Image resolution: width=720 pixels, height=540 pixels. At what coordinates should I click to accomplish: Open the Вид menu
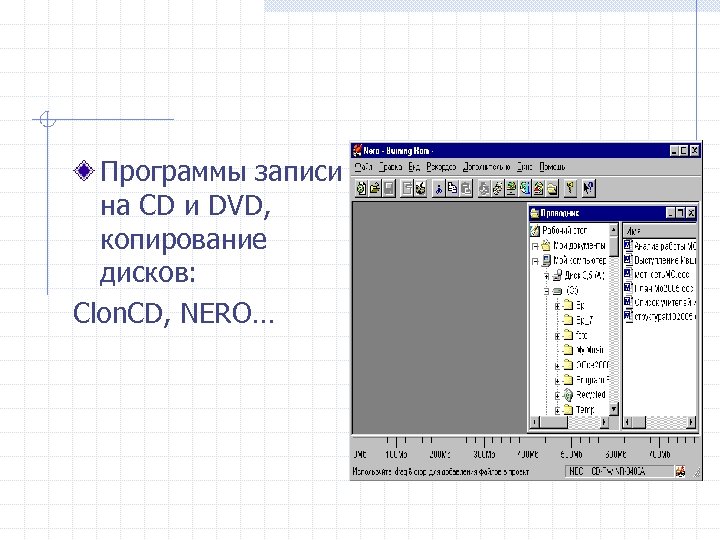point(414,167)
